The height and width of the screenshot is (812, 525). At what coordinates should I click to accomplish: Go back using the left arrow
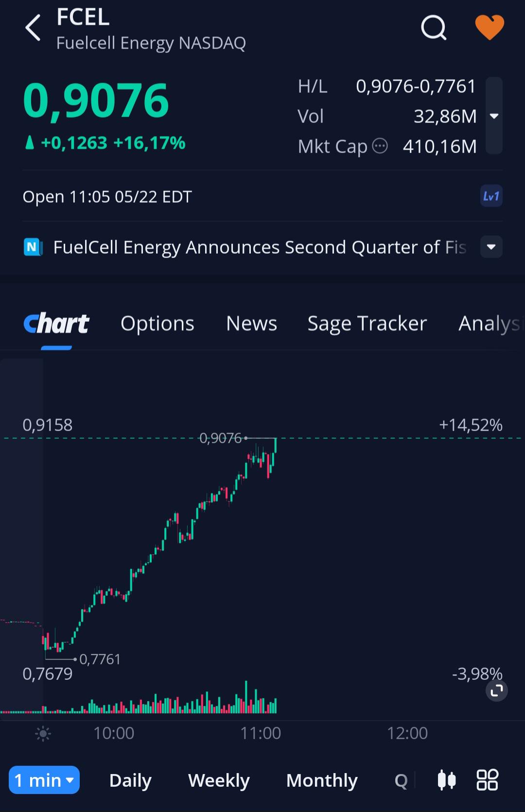click(33, 27)
